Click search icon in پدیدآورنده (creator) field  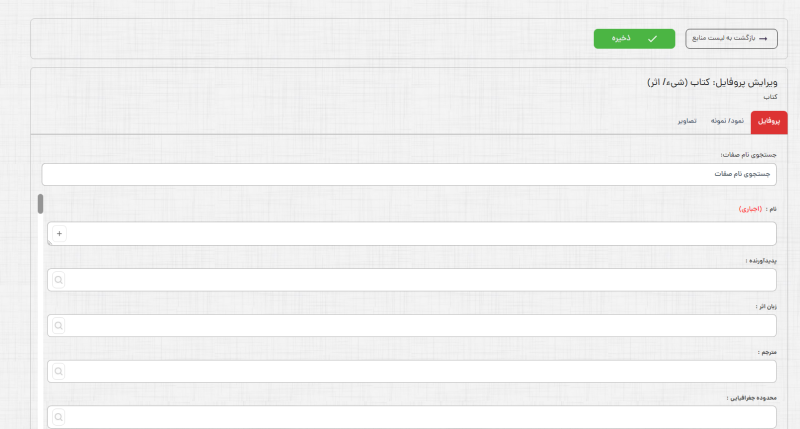click(x=59, y=280)
